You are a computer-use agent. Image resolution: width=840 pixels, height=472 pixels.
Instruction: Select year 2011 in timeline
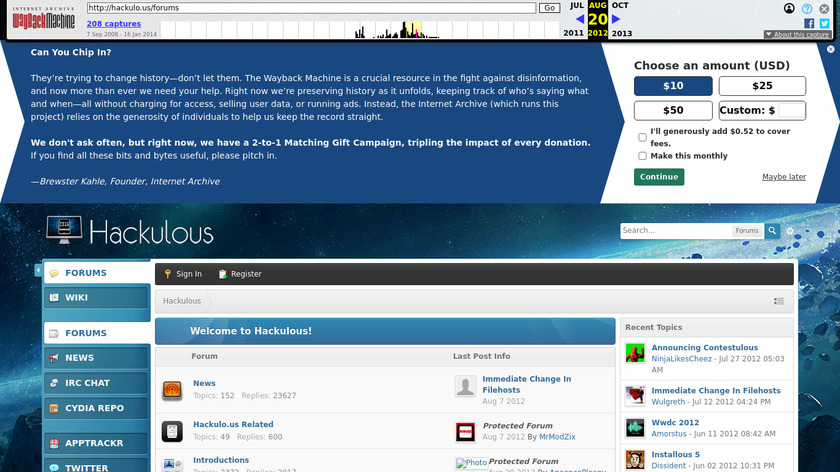pyautogui.click(x=573, y=33)
